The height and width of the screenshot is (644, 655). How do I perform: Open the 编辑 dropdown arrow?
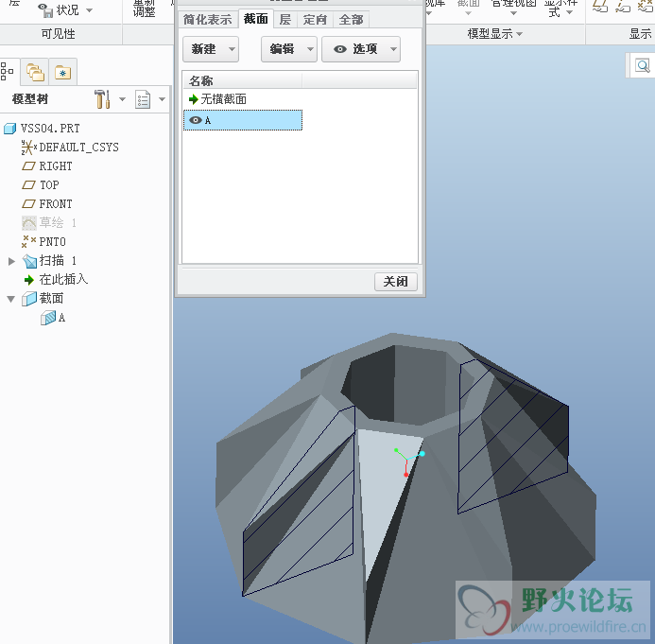[x=310, y=49]
